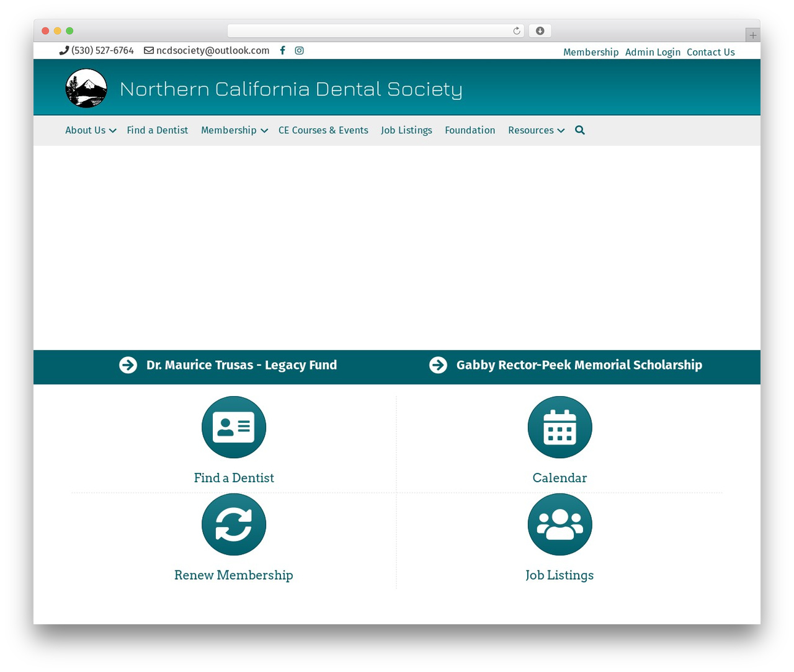Screen dimensions: 794x672
Task: Open the CE Courses & Events menu item
Action: point(323,130)
